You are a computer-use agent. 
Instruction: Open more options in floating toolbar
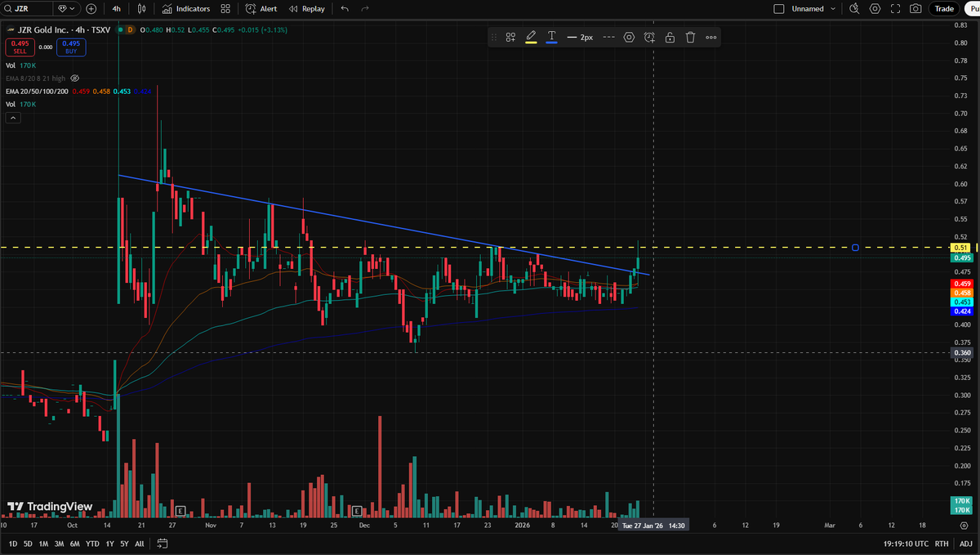point(711,37)
